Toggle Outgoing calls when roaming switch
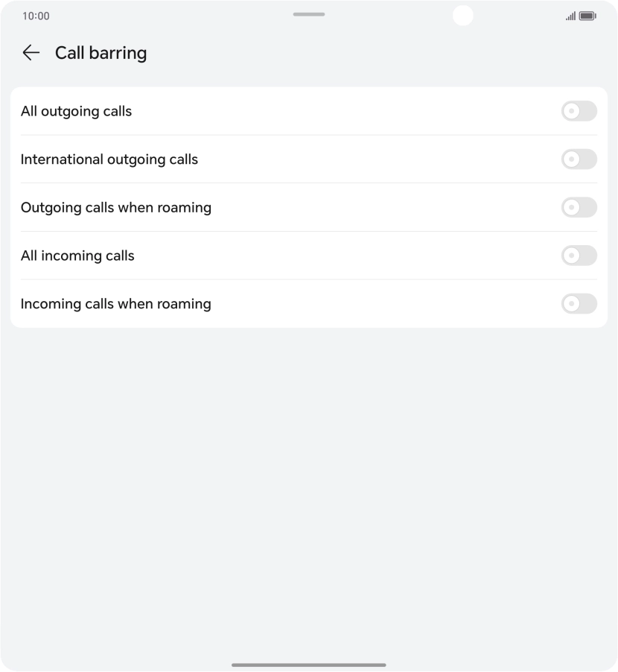This screenshot has height=672, width=618. (x=579, y=207)
